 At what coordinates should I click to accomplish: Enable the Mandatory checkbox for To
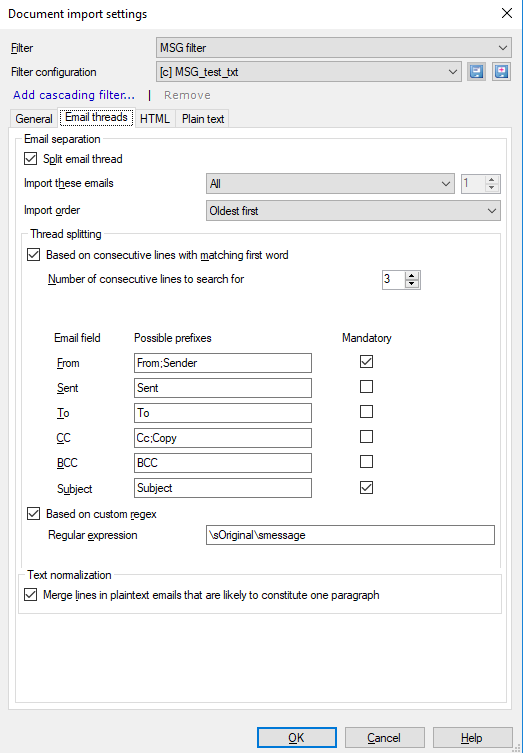(366, 412)
